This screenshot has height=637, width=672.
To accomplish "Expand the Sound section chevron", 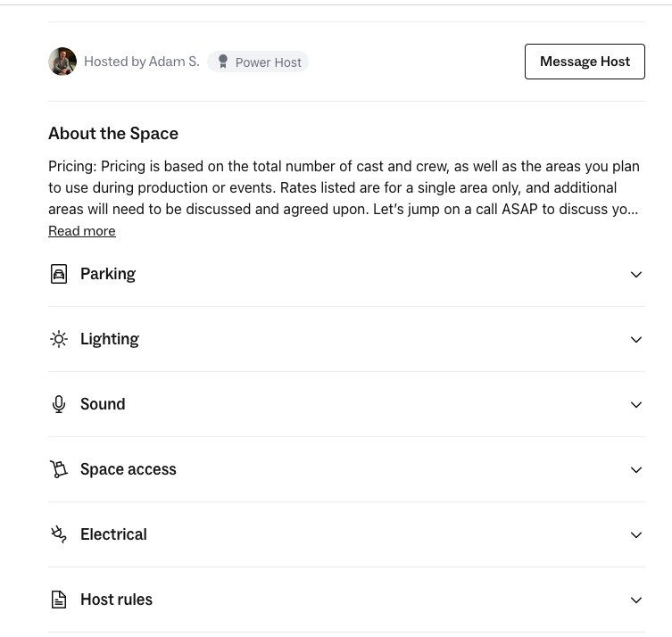I will [x=636, y=404].
